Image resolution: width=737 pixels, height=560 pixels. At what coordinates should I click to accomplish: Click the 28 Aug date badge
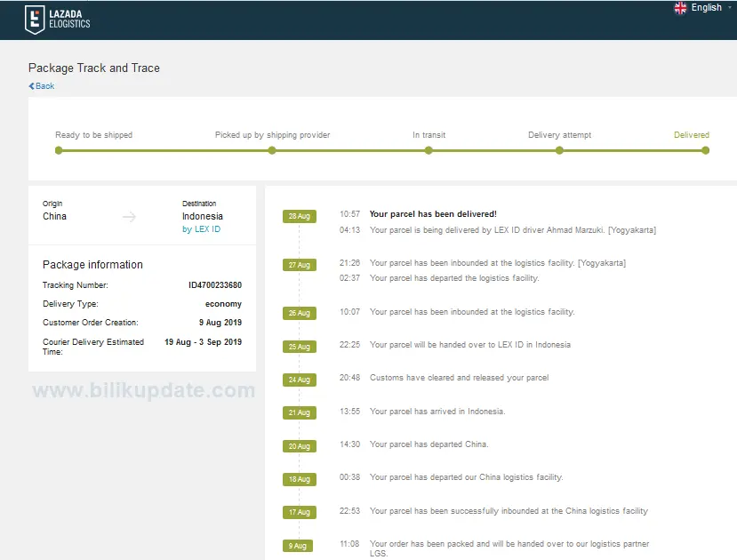point(299,216)
